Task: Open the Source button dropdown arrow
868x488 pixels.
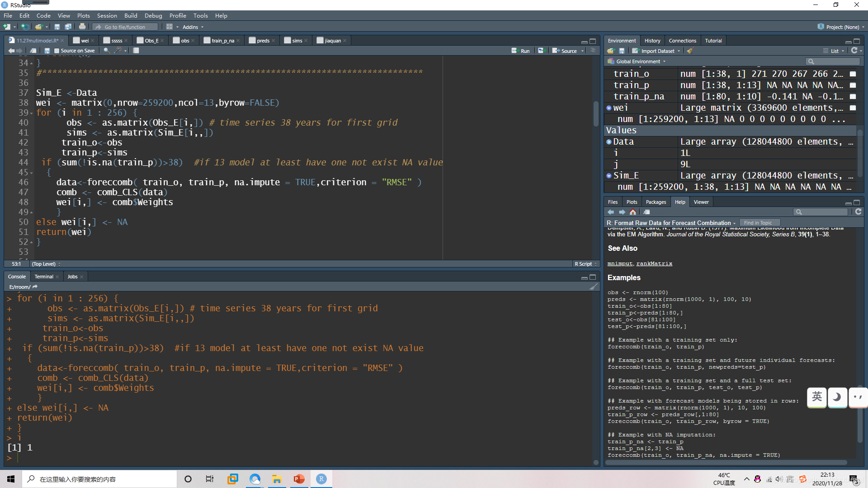Action: point(582,51)
